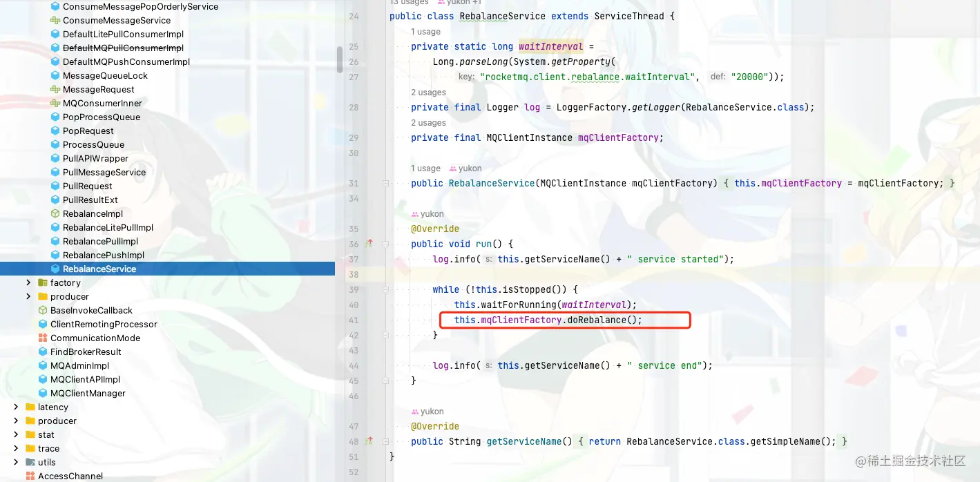Click the CommunicationMode enum icon
This screenshot has width=980, height=482.
(43, 338)
